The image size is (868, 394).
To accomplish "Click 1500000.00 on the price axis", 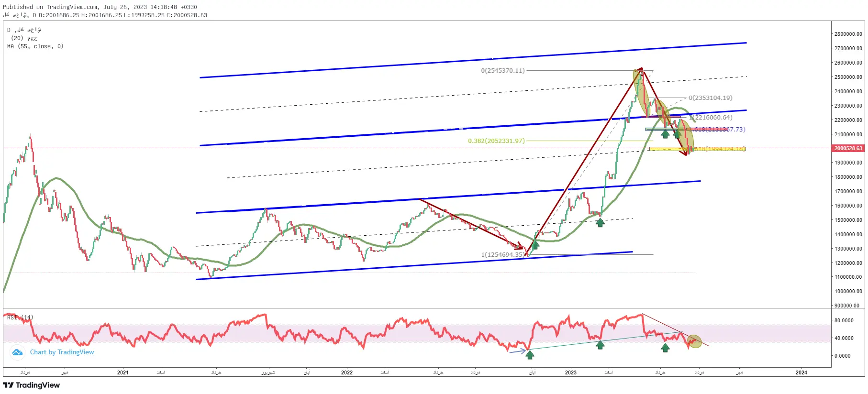I will tap(848, 220).
